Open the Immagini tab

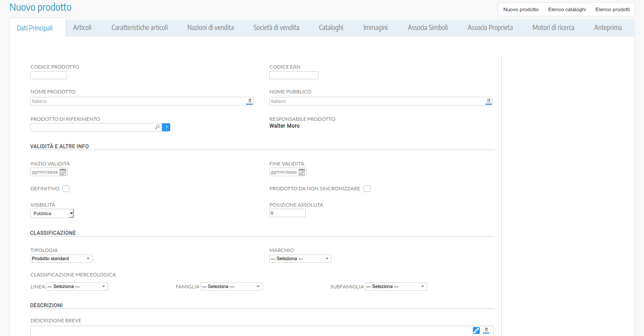(x=375, y=28)
